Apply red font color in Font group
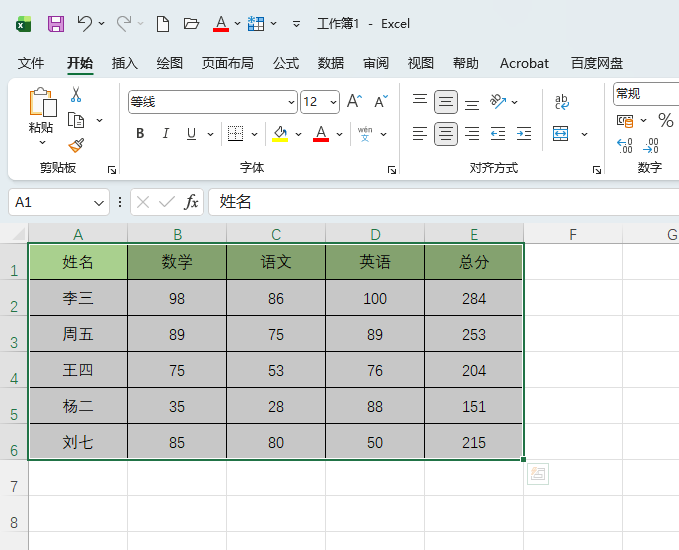Viewport: 679px width, 550px height. (321, 133)
